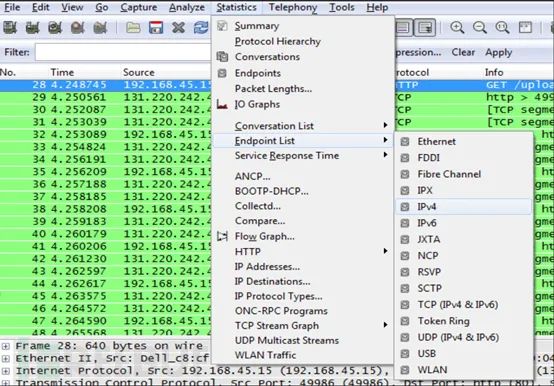Close capture file with X icon
Viewport: 554px width, 386px height.
[178, 28]
